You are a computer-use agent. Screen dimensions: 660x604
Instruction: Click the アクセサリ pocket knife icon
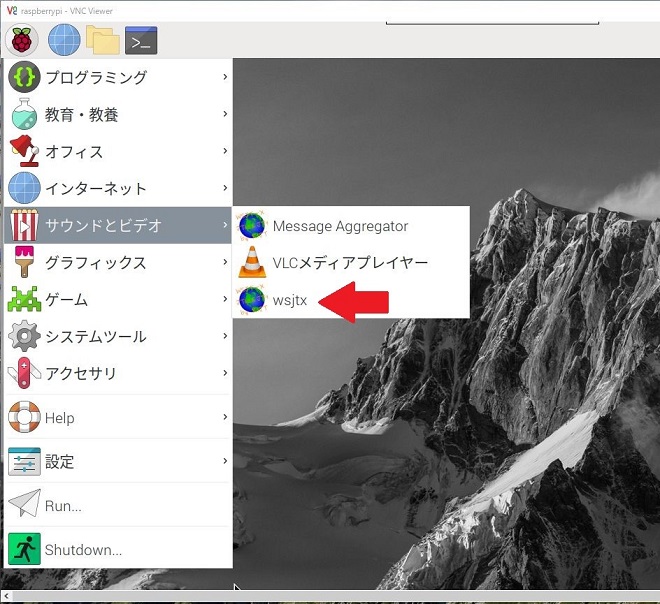pos(24,373)
